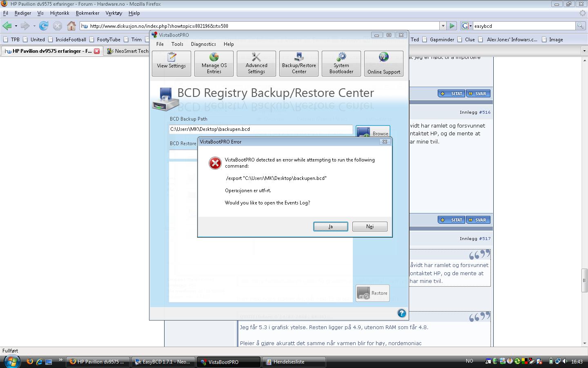This screenshot has width=588, height=368.
Task: Launch Firefox from quick launch
Action: point(30,361)
